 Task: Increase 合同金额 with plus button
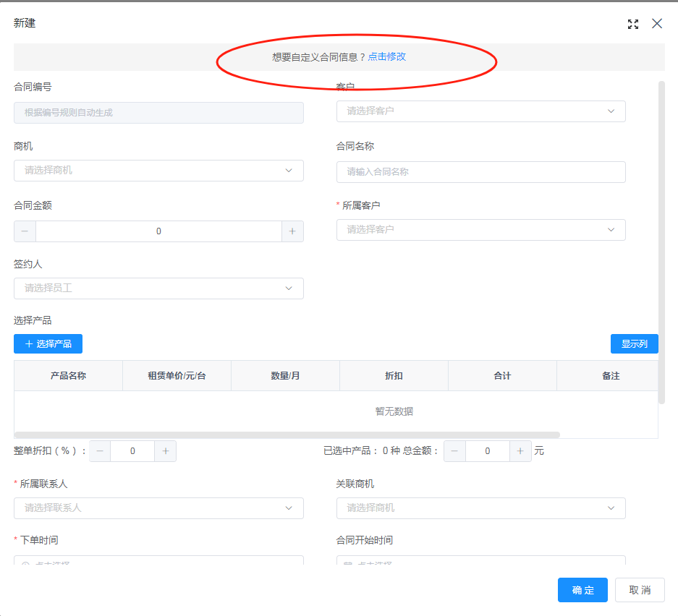point(292,231)
